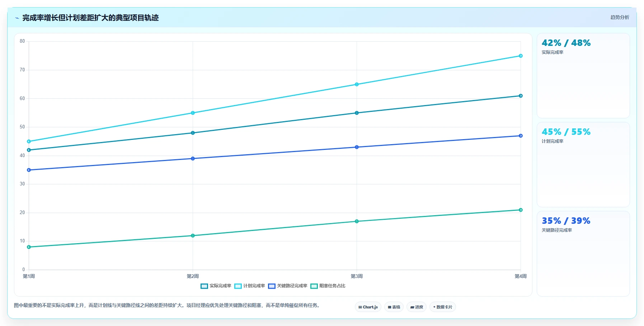Select the 阻塞任务占比 point at 第1周 (8)
Image resolution: width=644 pixels, height=326 pixels.
(x=29, y=247)
